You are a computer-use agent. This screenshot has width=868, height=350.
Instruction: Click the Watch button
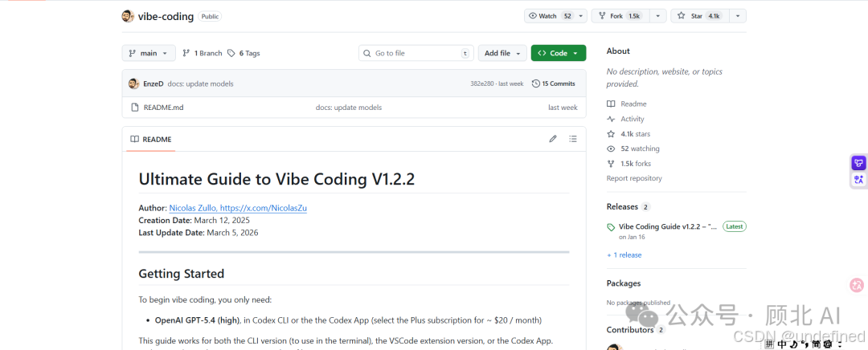[551, 16]
